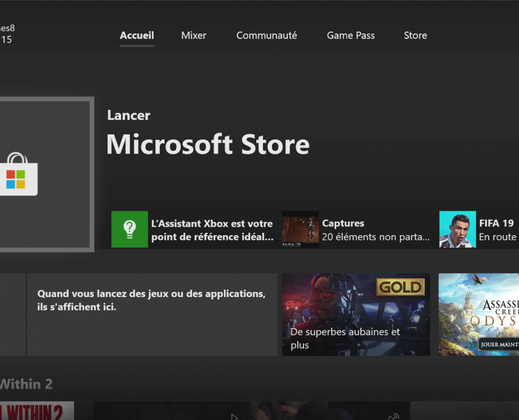Open the Gold deals promo tile

(356, 314)
